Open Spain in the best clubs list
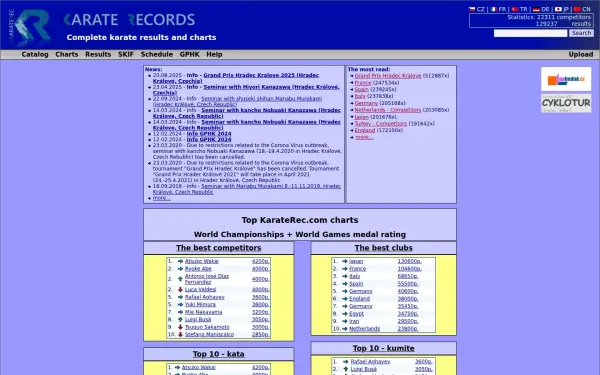Viewport: 600px width, 375px height. [x=356, y=284]
